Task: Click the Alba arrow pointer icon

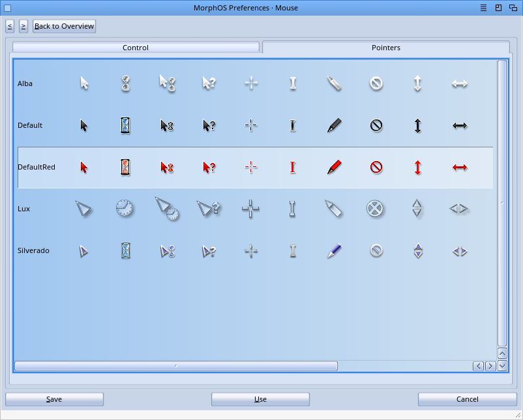Action: pos(84,83)
